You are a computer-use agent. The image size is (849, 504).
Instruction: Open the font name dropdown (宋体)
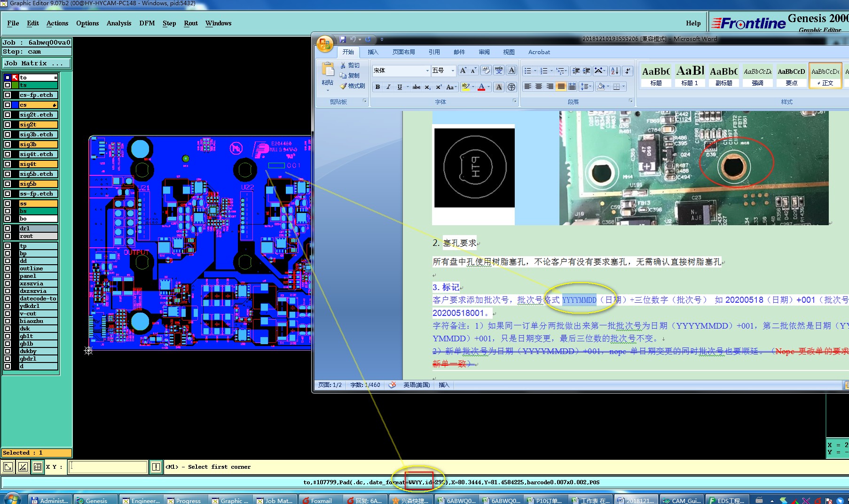click(427, 71)
